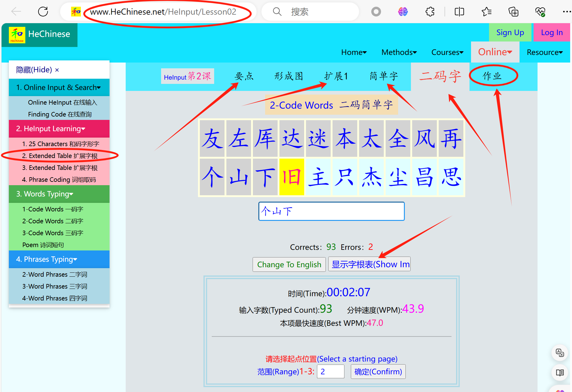Click HeInput 第2课 label

click(187, 76)
